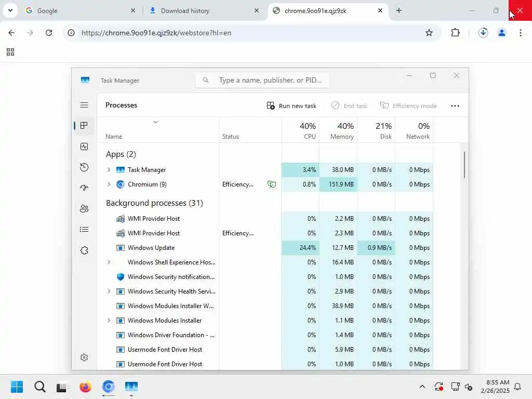
Task: Select the Windows Update process row
Action: (x=265, y=248)
